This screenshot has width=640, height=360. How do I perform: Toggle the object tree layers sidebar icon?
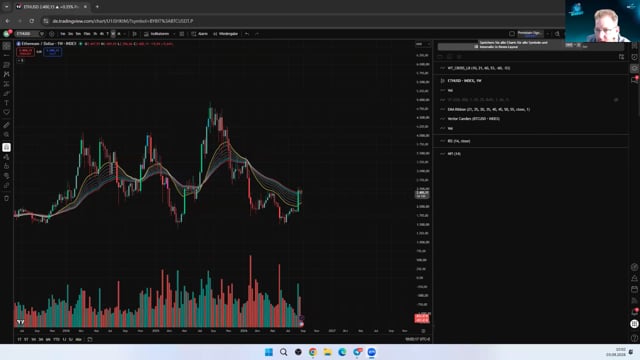pyautogui.click(x=634, y=69)
